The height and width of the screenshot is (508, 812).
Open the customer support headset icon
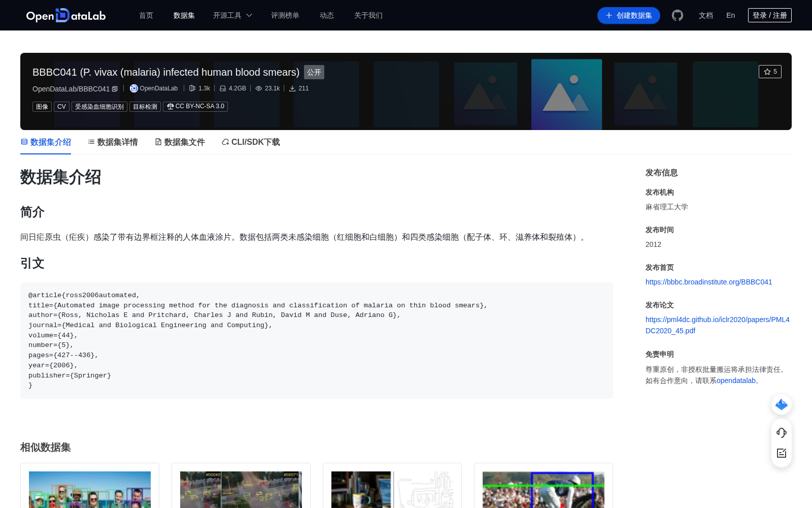pyautogui.click(x=782, y=433)
